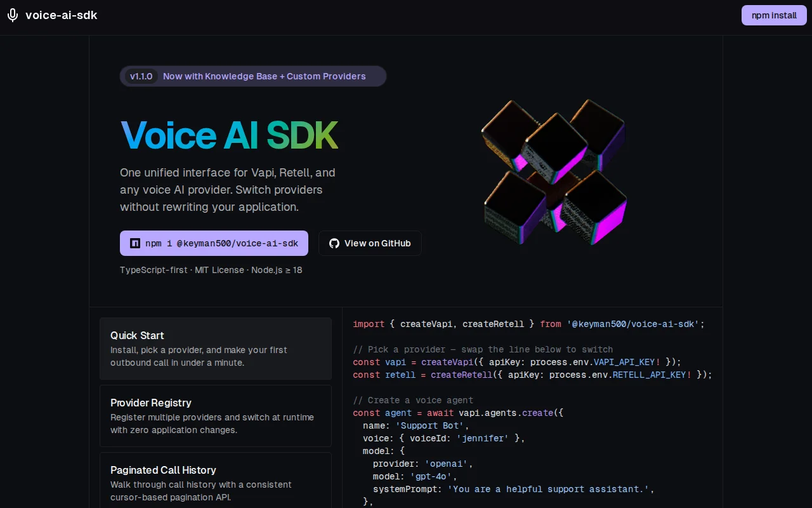
Task: Click the Voice AI SDK headline
Action: [x=229, y=135]
